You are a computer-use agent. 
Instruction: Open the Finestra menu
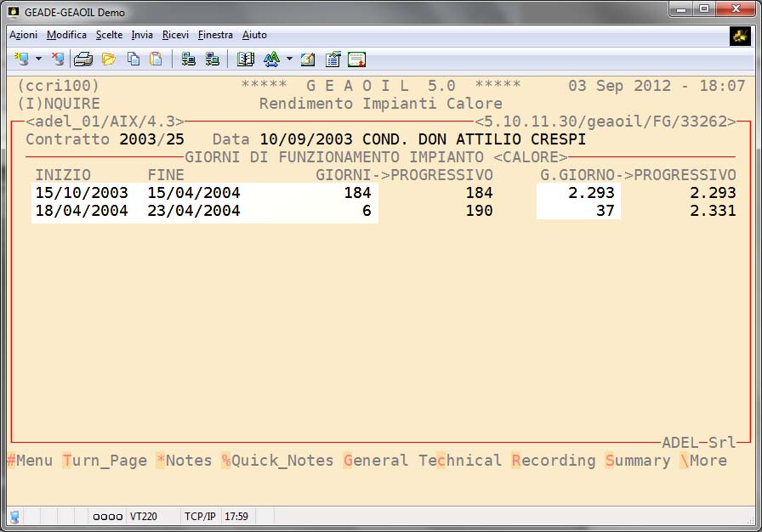215,35
